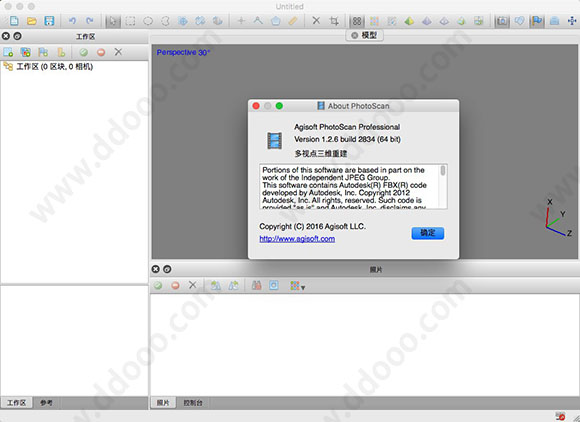Viewport: 580px width, 422px height.
Task: Click Add Chunk icon in workspace toolbar
Action: [x=8, y=52]
